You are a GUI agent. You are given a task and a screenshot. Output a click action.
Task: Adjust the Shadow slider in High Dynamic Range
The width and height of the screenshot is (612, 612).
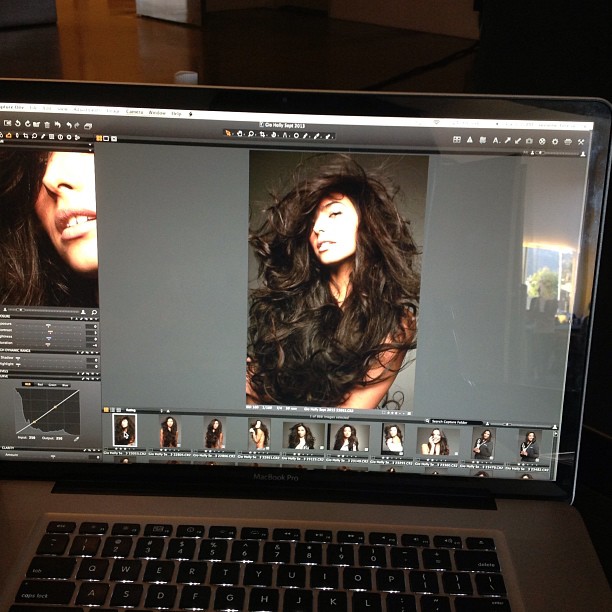(x=18, y=358)
